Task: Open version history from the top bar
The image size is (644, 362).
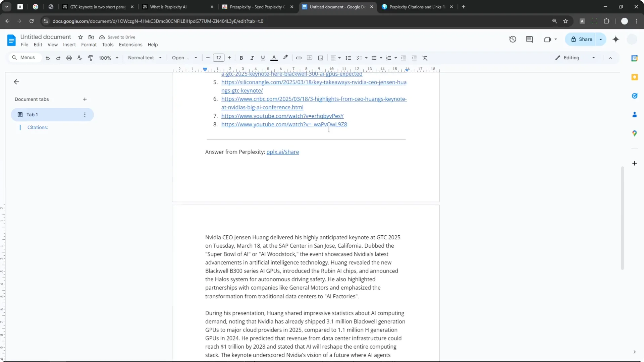Action: click(x=513, y=39)
